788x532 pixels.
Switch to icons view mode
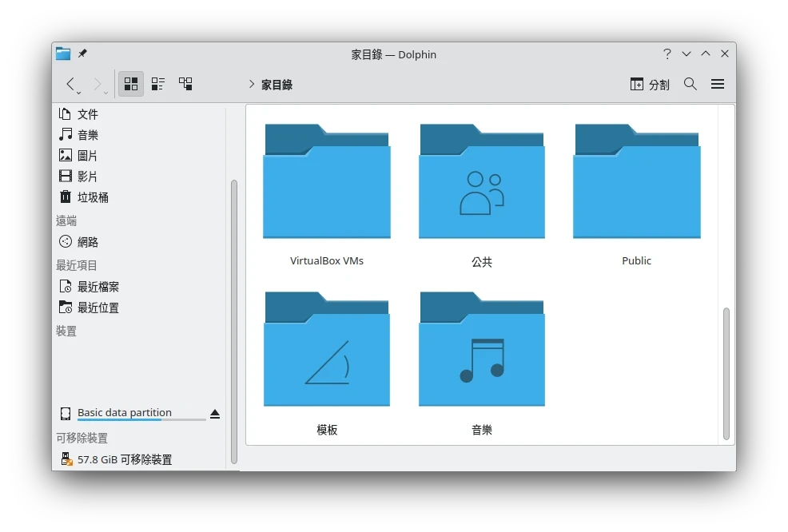point(131,84)
